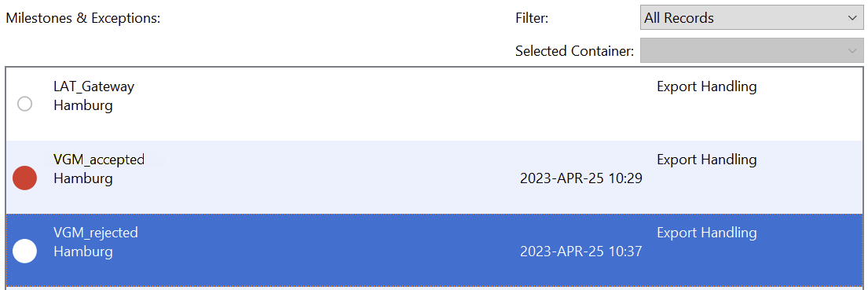The width and height of the screenshot is (868, 290).
Task: Click Export Handling on the LAT_Gateway row
Action: [x=707, y=87]
